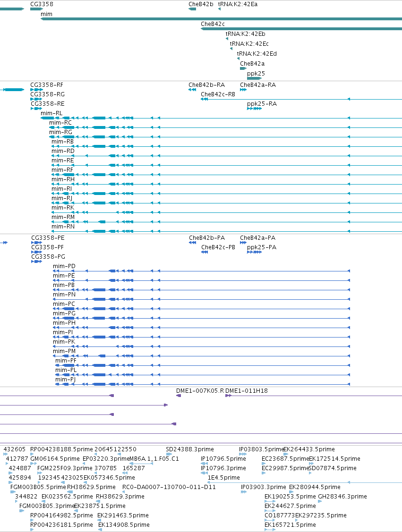Select the mim-RC transcript
This screenshot has width=402, height=532.
[60, 122]
